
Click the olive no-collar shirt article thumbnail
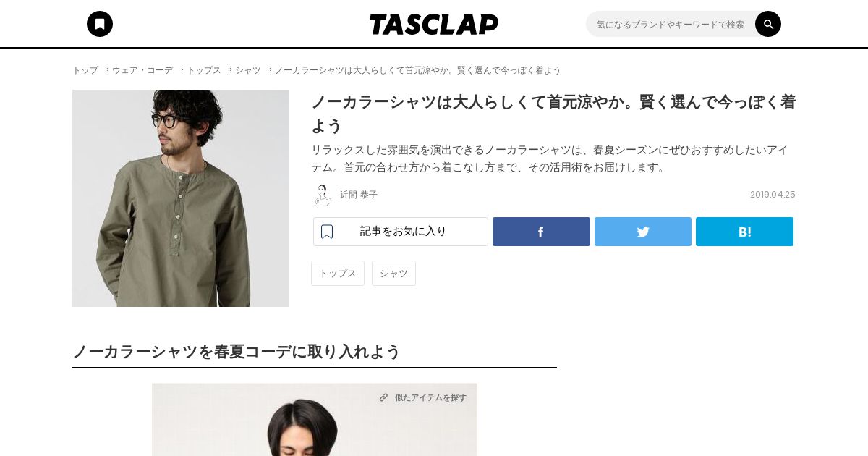181,198
